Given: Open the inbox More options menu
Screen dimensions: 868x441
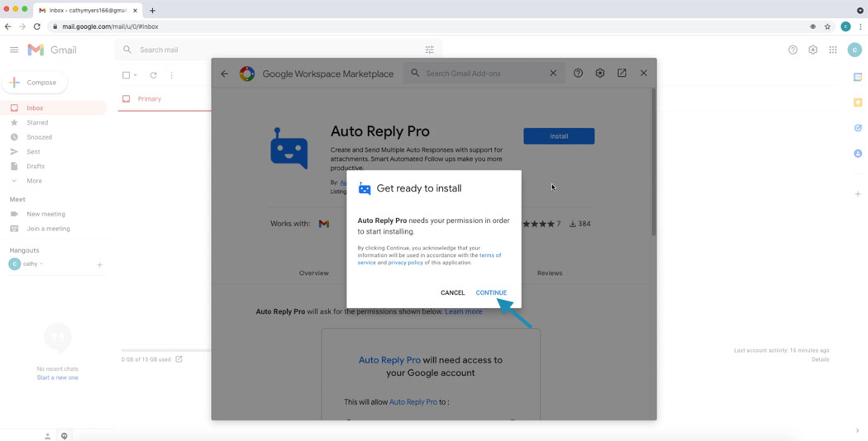Looking at the screenshot, I should click(172, 75).
